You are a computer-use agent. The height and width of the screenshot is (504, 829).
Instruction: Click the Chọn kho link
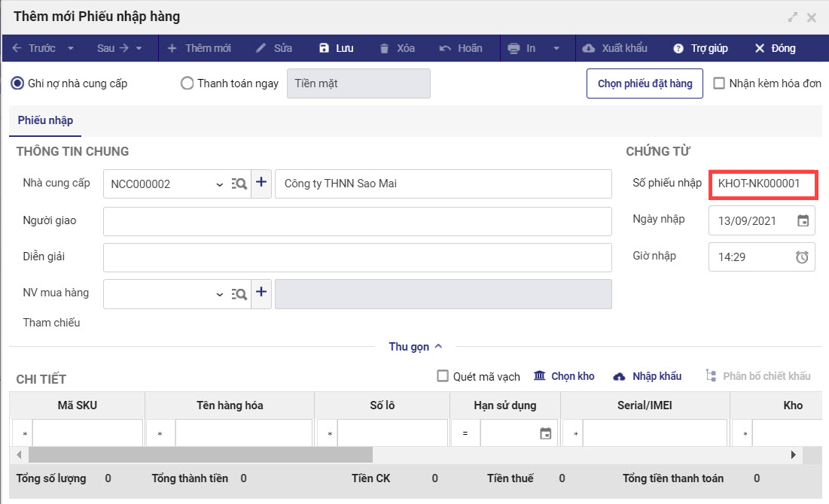(565, 376)
